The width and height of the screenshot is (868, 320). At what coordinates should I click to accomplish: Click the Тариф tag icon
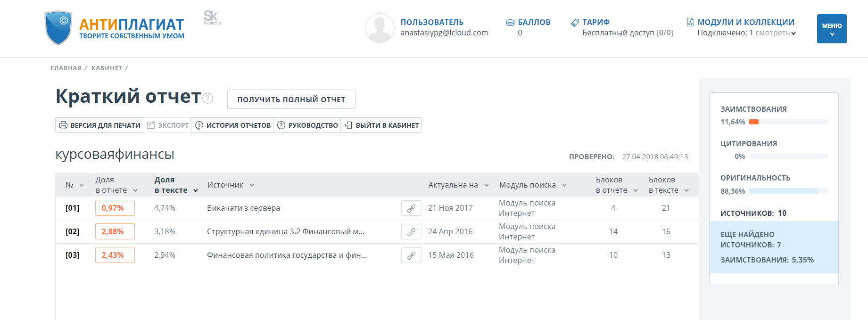click(575, 23)
